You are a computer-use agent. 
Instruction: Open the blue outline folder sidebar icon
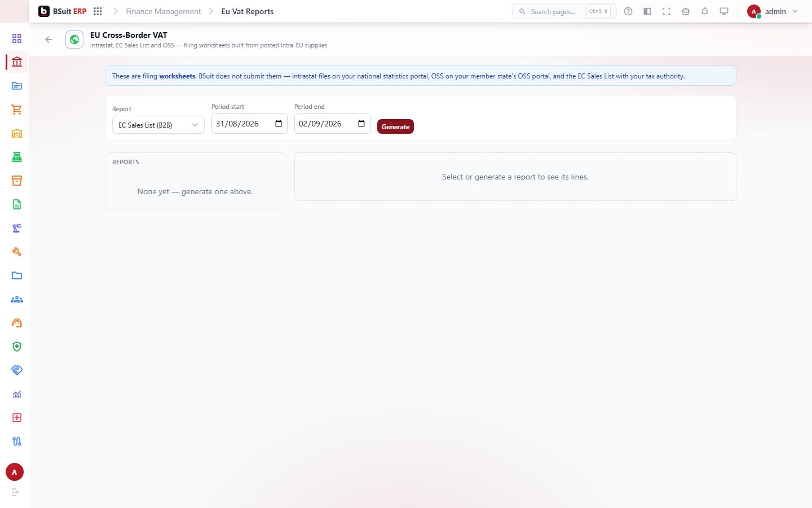pyautogui.click(x=17, y=275)
